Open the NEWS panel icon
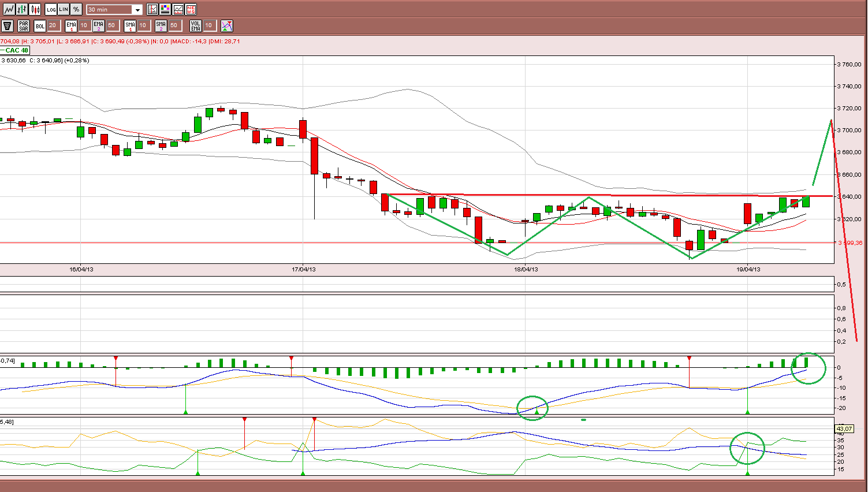This screenshot has width=868, height=492. [191, 9]
